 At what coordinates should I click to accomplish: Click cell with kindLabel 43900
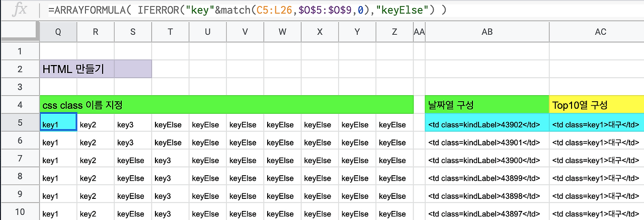click(487, 159)
